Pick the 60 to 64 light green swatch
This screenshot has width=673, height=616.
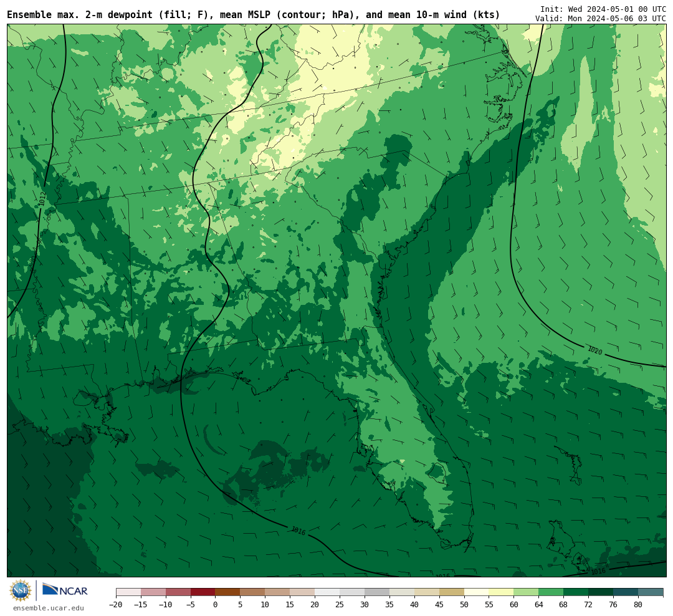point(527,592)
